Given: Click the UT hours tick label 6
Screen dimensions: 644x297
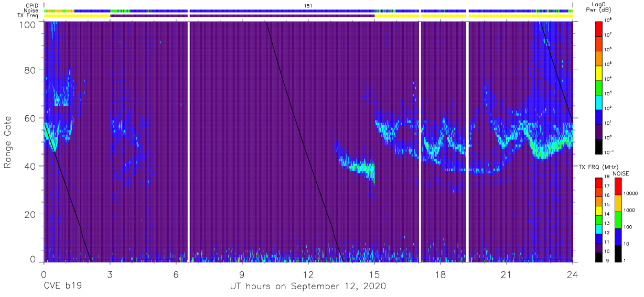Looking at the screenshot, I should pyautogui.click(x=176, y=274).
